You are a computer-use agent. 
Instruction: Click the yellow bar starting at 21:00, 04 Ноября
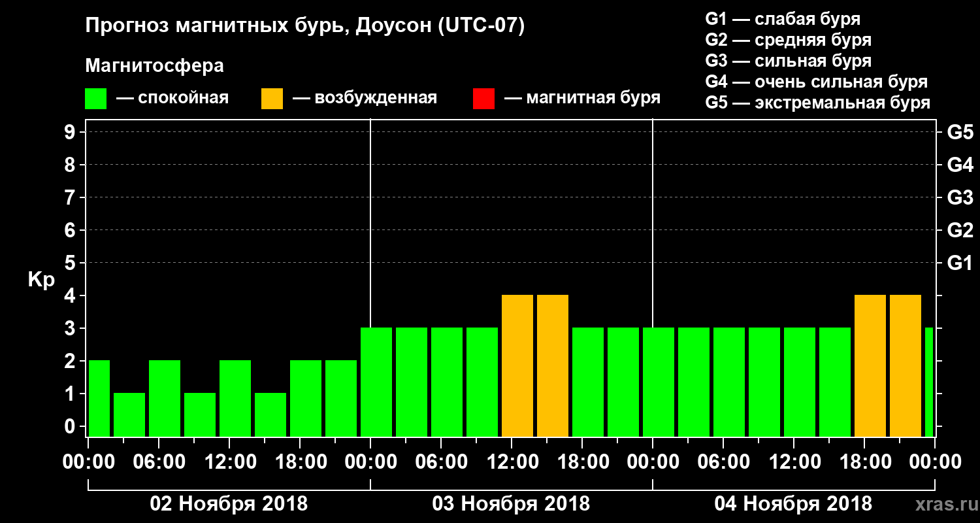(906, 365)
